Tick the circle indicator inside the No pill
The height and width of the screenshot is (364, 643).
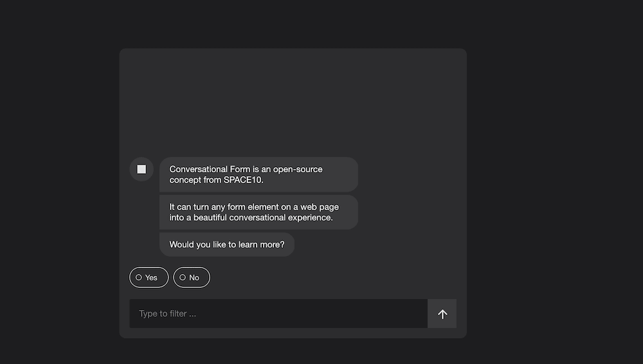[x=183, y=277]
